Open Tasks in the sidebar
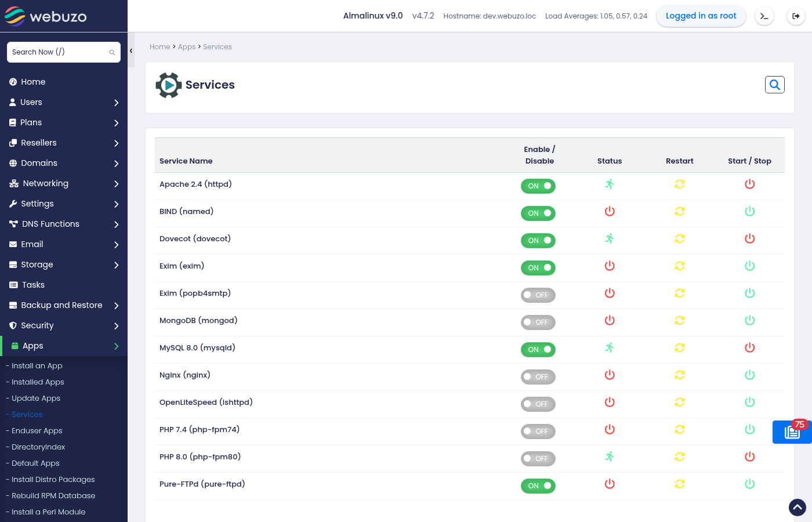Screen dimensions: 812x522 click(64, 285)
